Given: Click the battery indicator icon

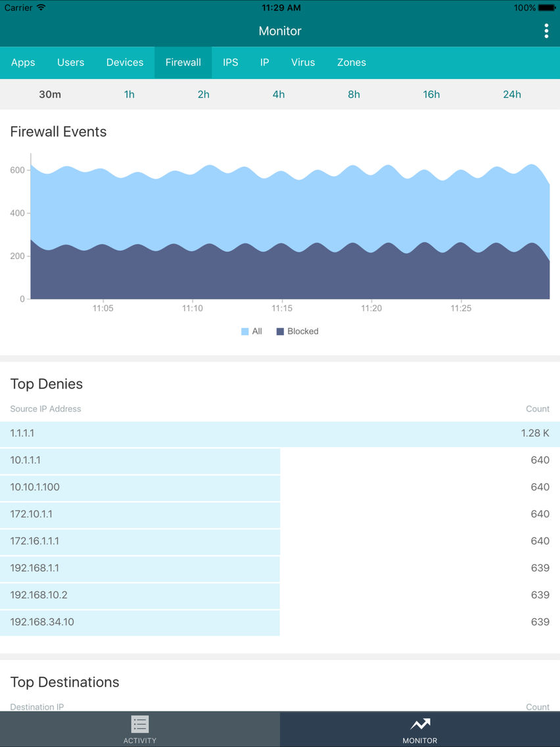Looking at the screenshot, I should [x=547, y=8].
